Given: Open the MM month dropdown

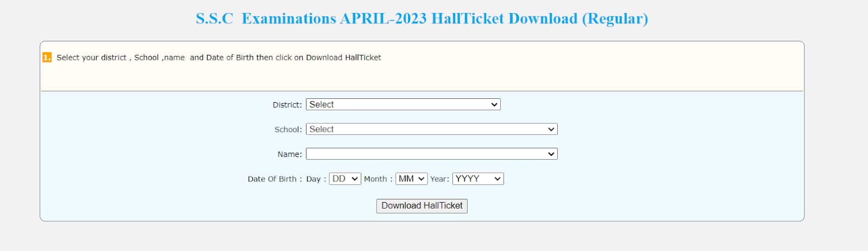Looking at the screenshot, I should 412,179.
